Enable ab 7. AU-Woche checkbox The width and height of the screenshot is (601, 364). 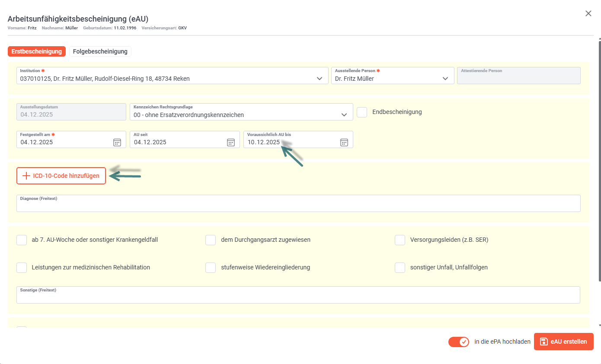point(22,240)
